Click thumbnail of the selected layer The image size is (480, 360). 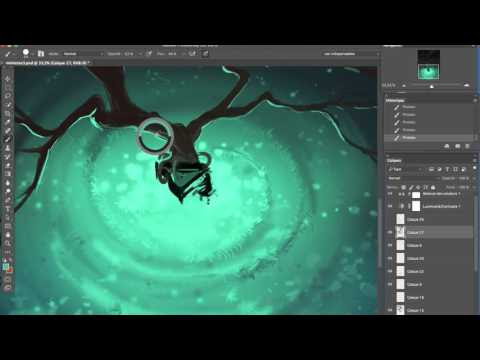(x=400, y=232)
